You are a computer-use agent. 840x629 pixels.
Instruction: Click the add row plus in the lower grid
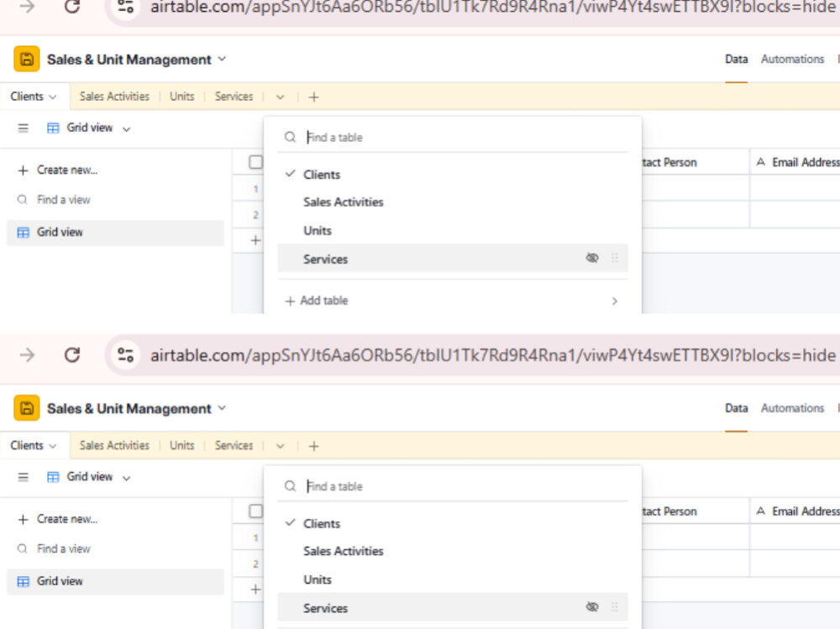(255, 590)
